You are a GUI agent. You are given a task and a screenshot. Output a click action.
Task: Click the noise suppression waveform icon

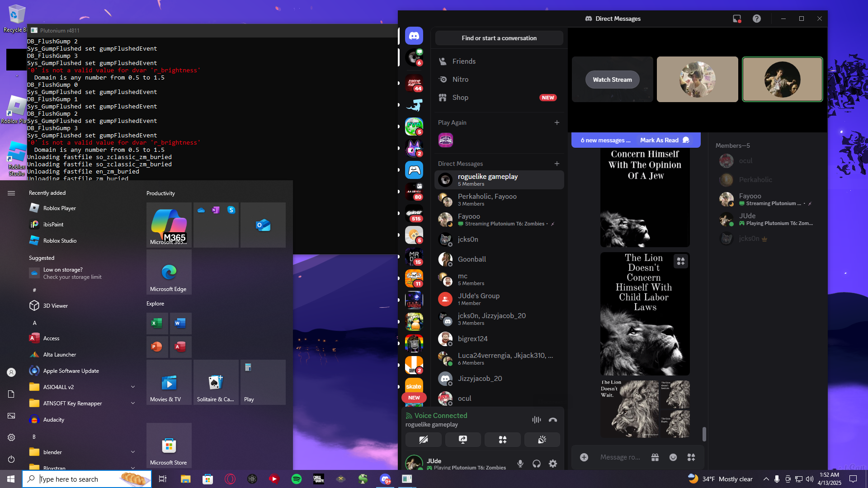pyautogui.click(x=536, y=420)
